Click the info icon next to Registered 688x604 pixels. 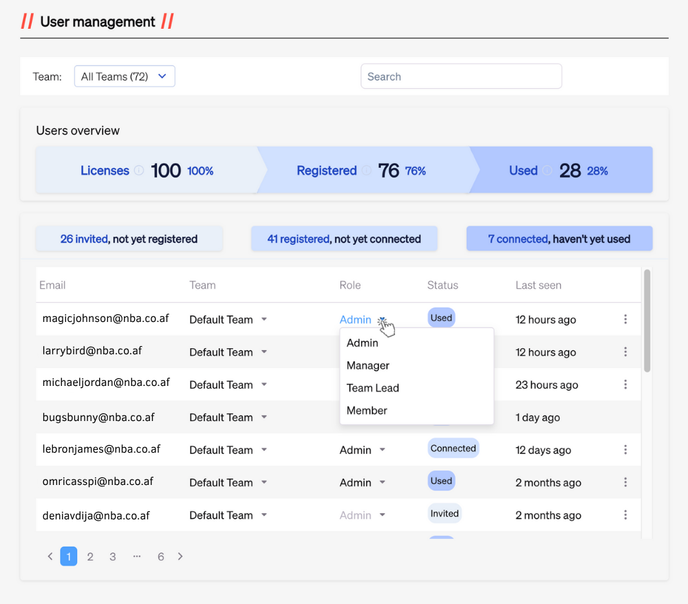point(367,171)
